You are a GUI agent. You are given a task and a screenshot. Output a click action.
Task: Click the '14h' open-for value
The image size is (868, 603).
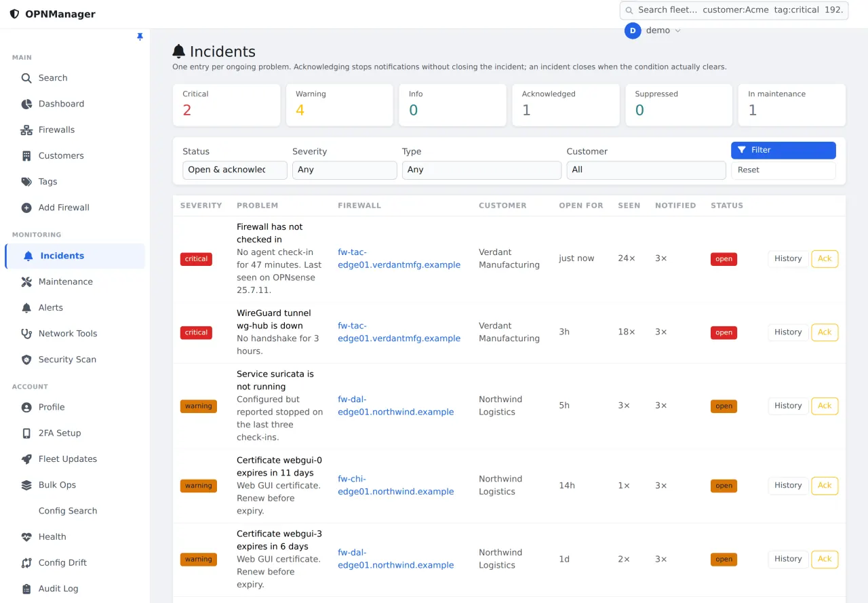click(567, 486)
